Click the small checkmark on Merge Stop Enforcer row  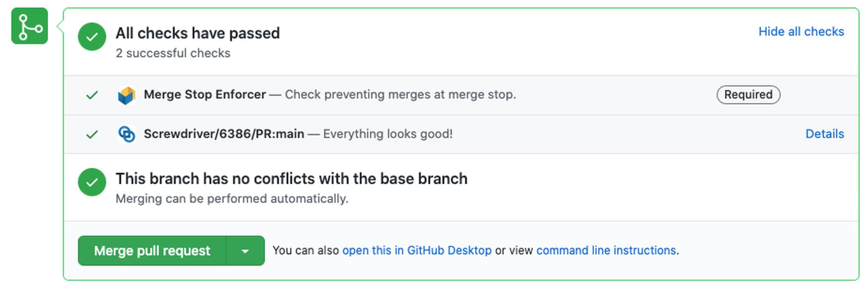click(x=92, y=95)
